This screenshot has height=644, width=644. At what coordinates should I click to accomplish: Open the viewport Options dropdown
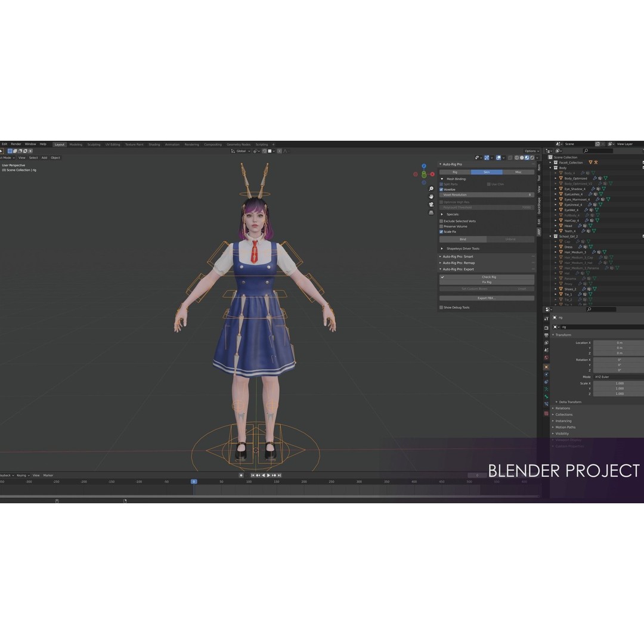(531, 151)
